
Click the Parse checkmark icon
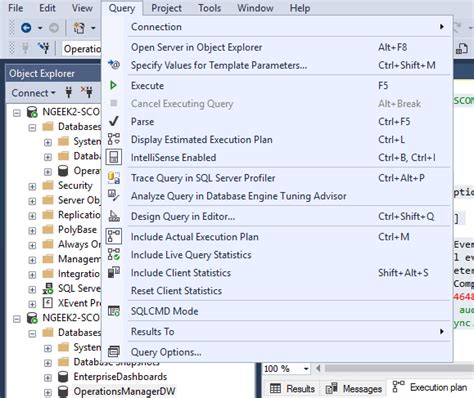pyautogui.click(x=114, y=121)
